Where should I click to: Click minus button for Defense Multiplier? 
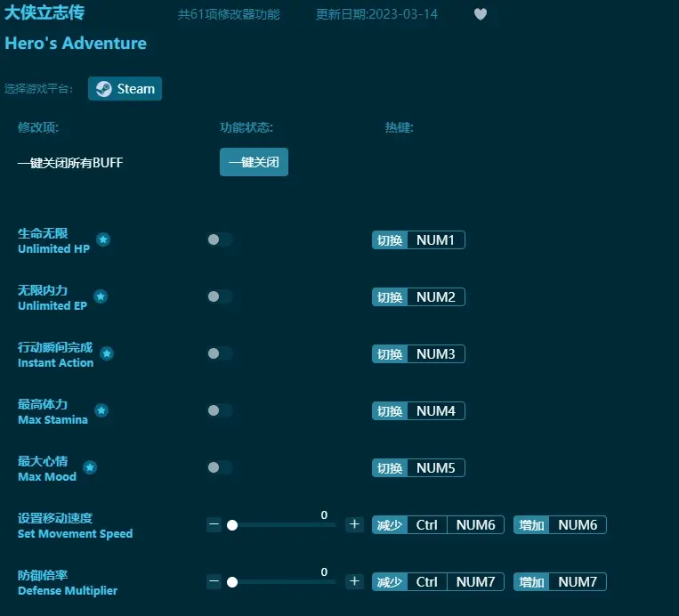click(214, 581)
